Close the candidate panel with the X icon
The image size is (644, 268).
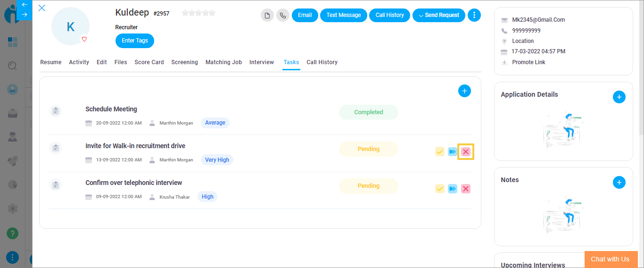point(42,8)
